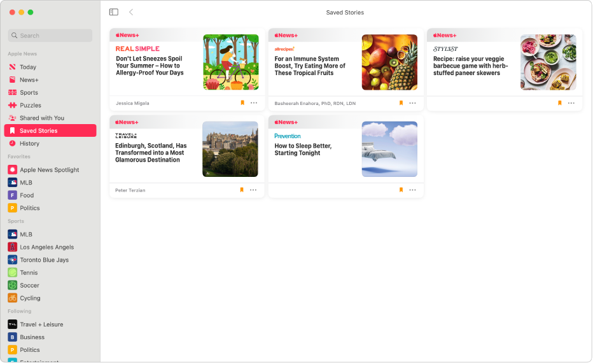Open Cycling topic
This screenshot has height=364, width=593.
pyautogui.click(x=50, y=298)
